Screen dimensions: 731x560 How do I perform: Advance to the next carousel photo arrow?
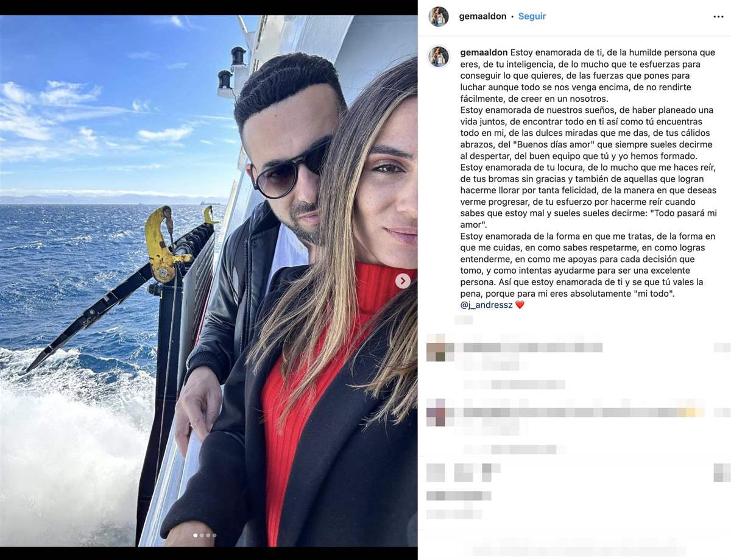tap(403, 281)
